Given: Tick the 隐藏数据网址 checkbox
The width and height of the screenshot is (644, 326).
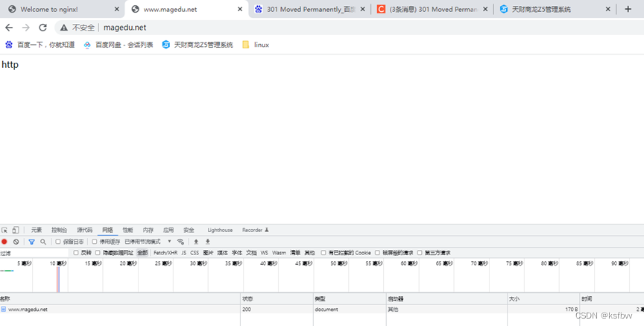Looking at the screenshot, I should (98, 253).
